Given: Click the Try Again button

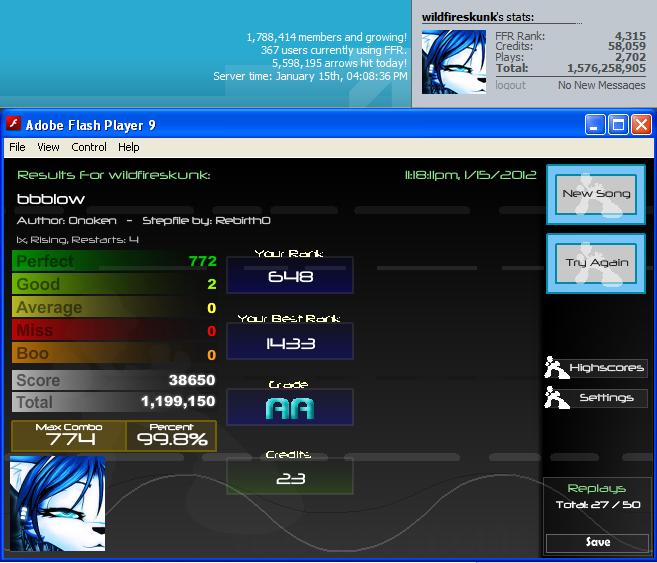Looking at the screenshot, I should (x=596, y=263).
